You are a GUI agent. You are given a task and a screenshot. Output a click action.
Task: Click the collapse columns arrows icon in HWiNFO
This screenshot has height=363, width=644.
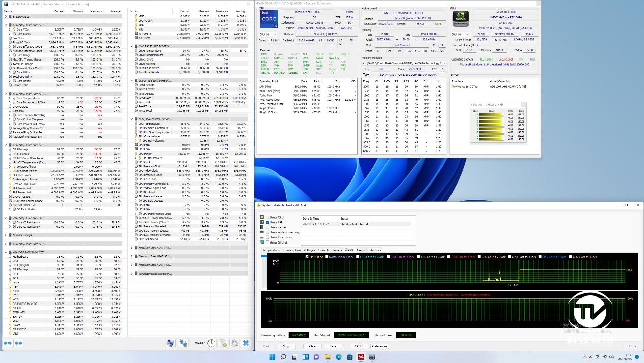coord(18,343)
